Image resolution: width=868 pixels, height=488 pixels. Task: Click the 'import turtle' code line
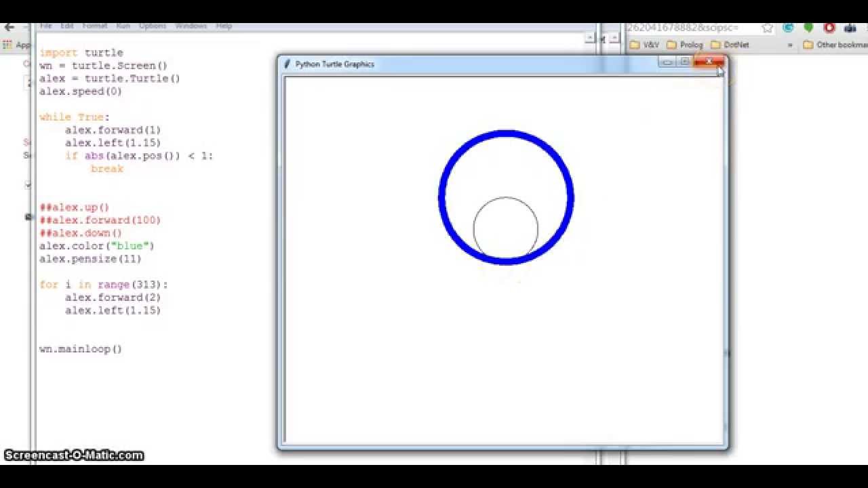(81, 53)
